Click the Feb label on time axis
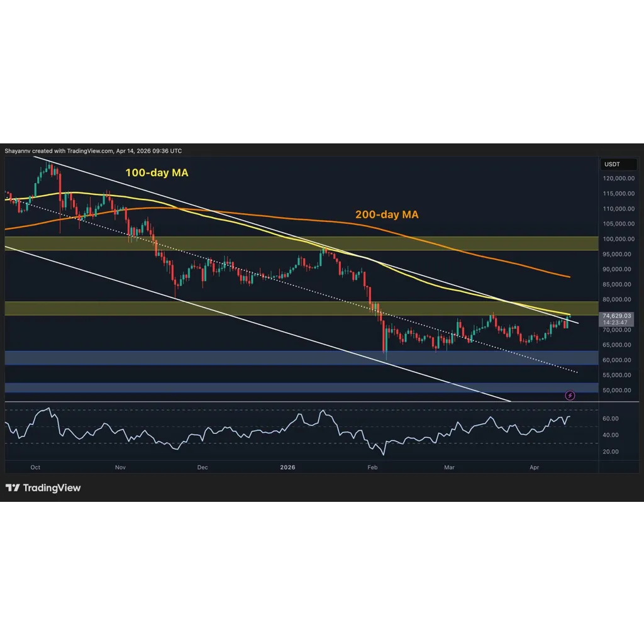The height and width of the screenshot is (644, 644). [x=372, y=467]
